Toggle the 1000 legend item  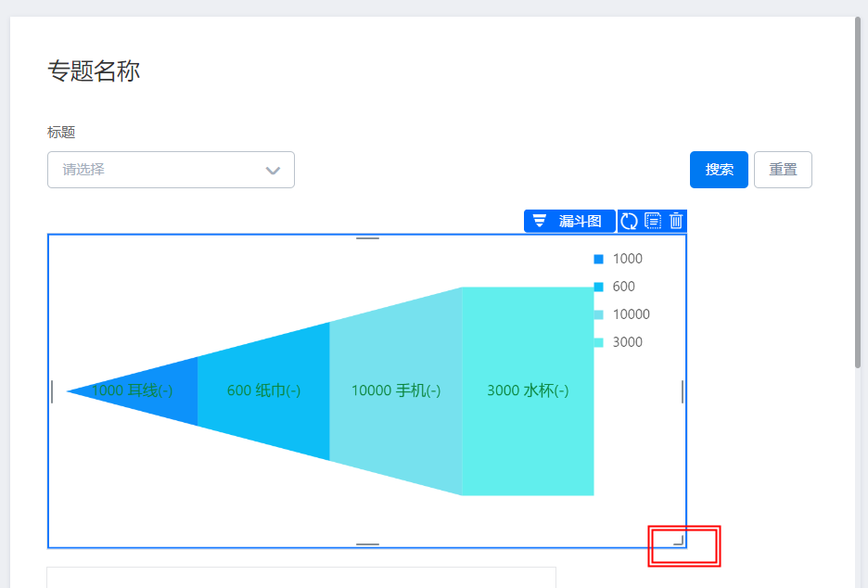pyautogui.click(x=618, y=259)
